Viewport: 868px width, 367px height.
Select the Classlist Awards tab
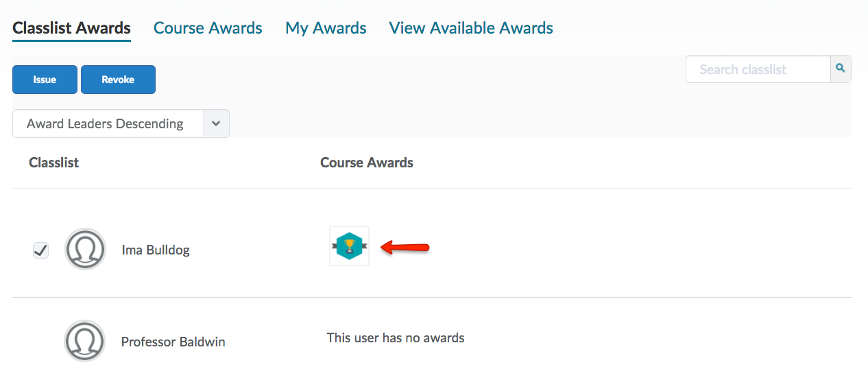[71, 28]
